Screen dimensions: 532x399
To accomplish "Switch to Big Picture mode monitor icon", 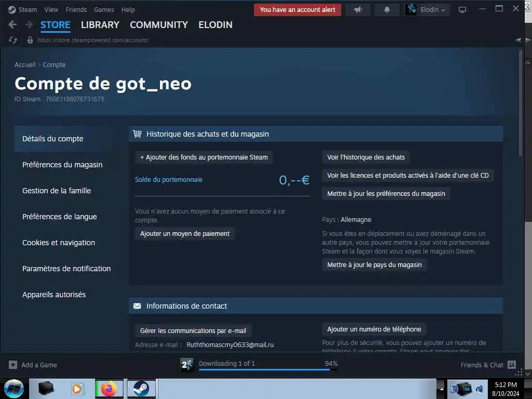I will pyautogui.click(x=462, y=10).
